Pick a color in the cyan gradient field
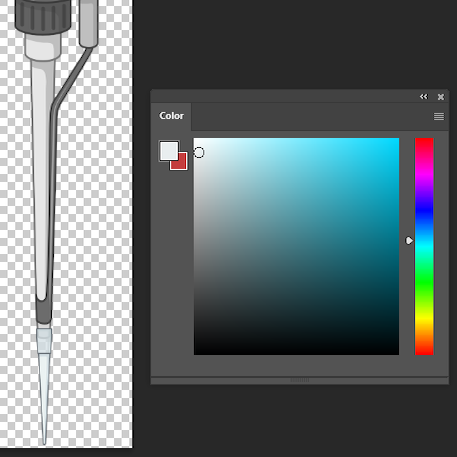 pos(296,246)
